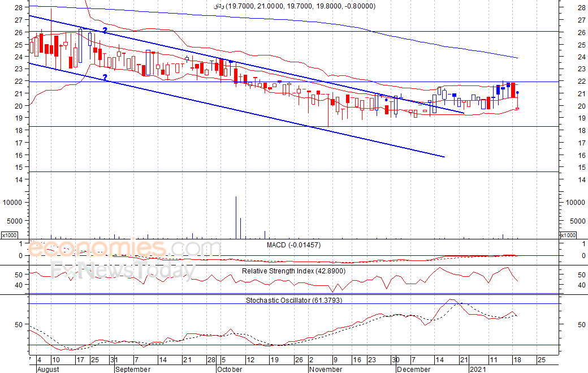588x373 pixels.
Task: Select marker 2 on lower channel trendline
Action: [105, 78]
